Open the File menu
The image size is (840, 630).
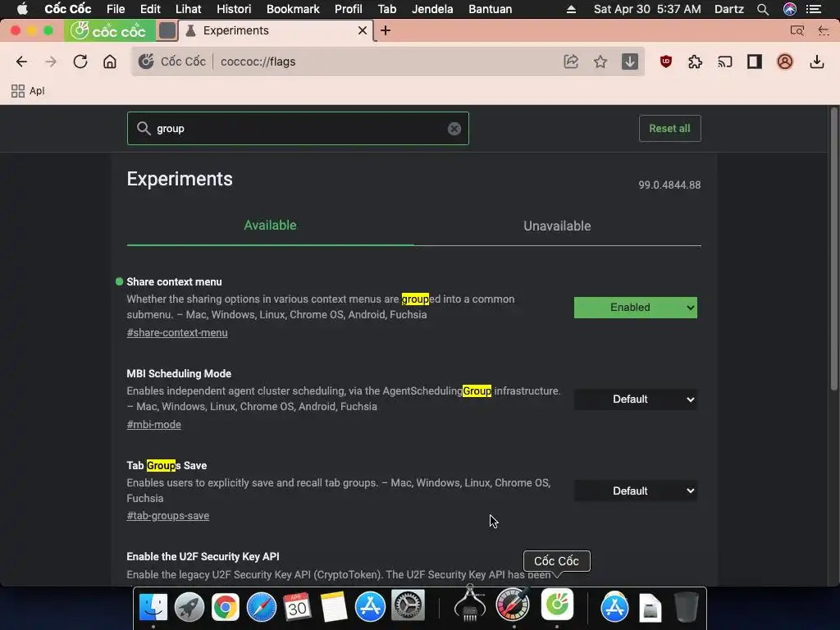[x=115, y=9]
